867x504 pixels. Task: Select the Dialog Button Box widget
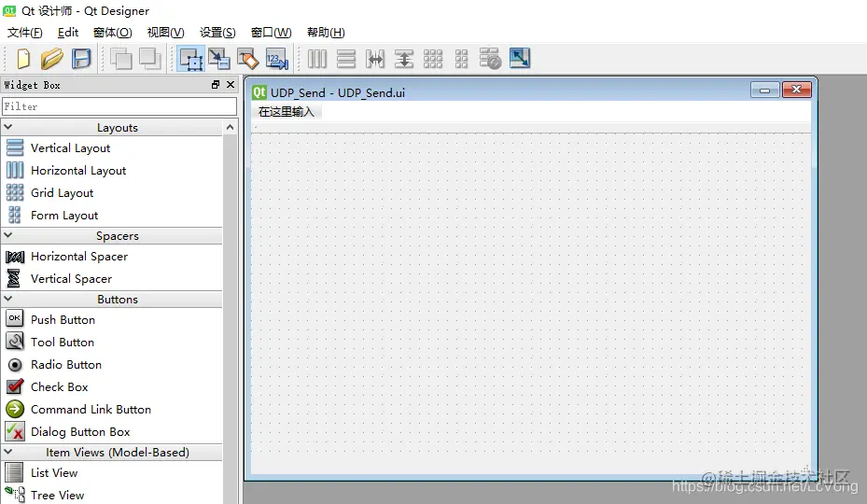point(80,432)
